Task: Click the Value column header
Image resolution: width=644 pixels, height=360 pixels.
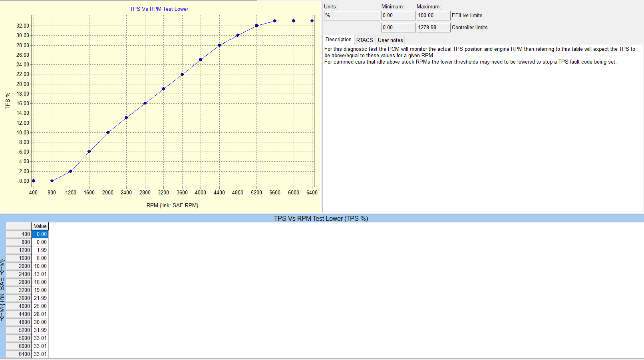Action: point(40,226)
